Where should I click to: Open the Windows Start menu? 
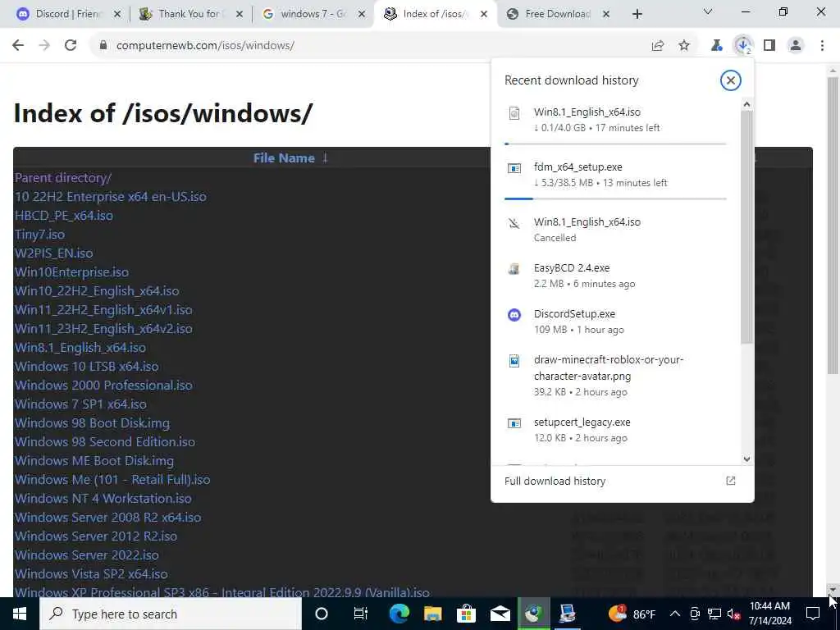[20, 614]
